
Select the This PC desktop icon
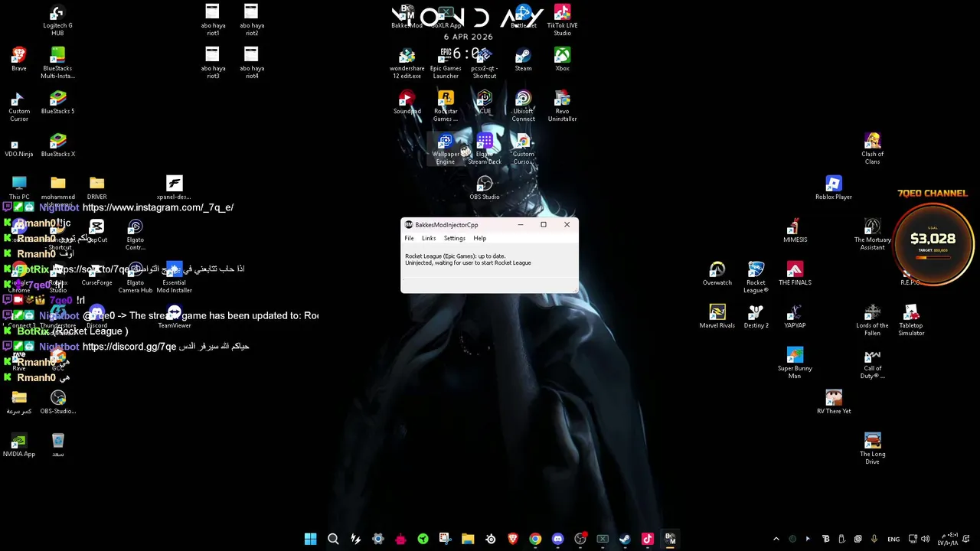pyautogui.click(x=19, y=188)
